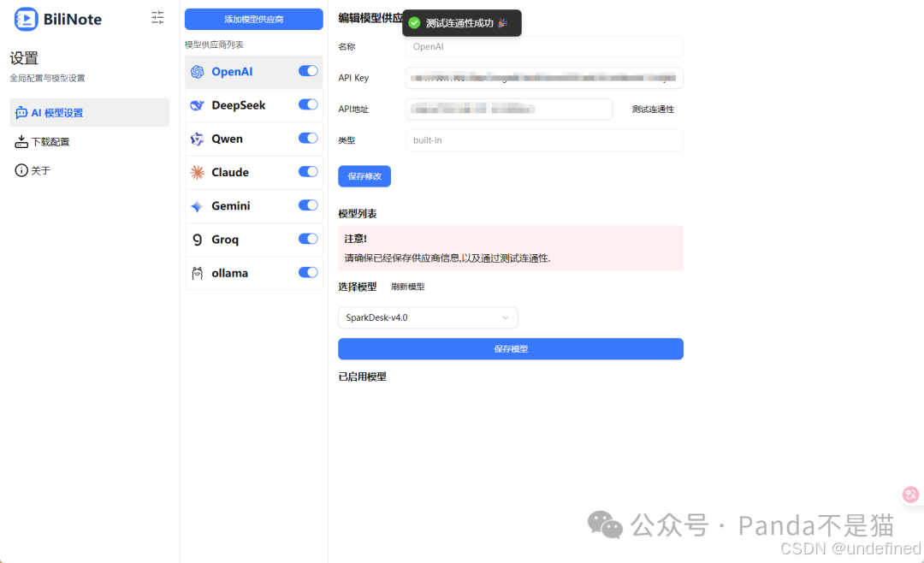Click the ollama llama logo
The width and height of the screenshot is (924, 563).
click(198, 274)
